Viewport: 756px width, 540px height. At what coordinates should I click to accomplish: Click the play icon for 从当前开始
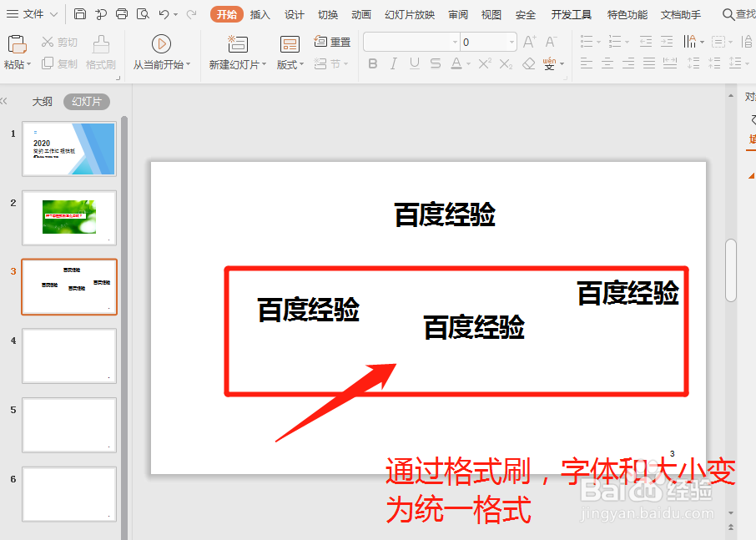[161, 44]
